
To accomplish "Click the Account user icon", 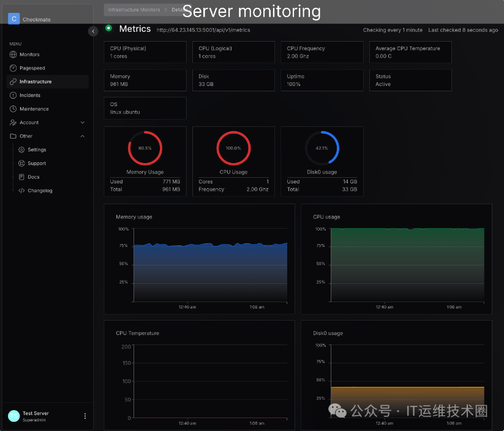I will tap(13, 123).
